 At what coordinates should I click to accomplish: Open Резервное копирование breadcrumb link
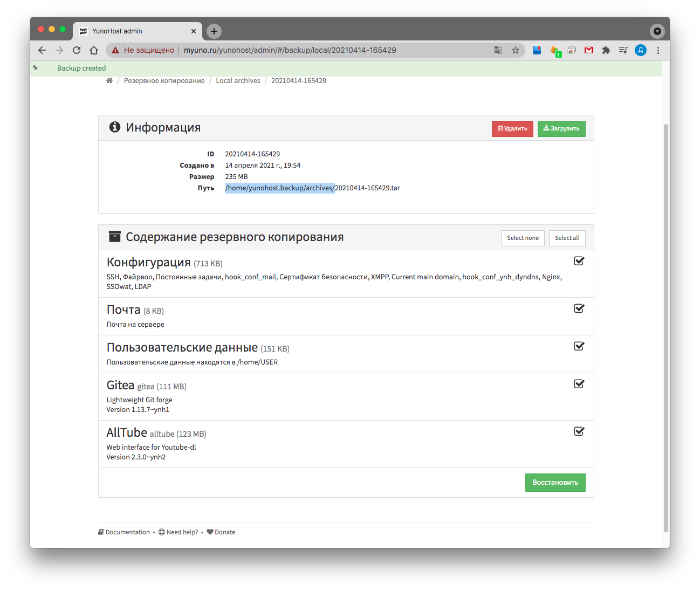[x=164, y=81]
